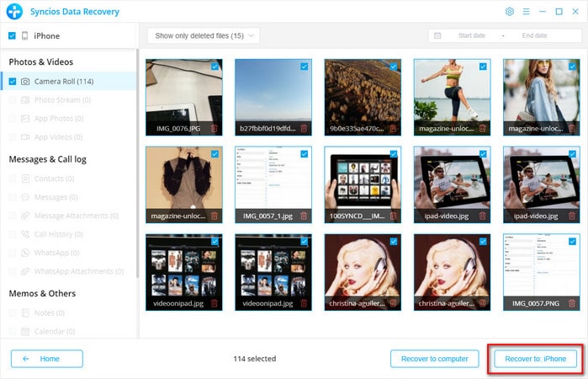588x379 pixels.
Task: Toggle the Camera Roll checkbox
Action: 13,81
